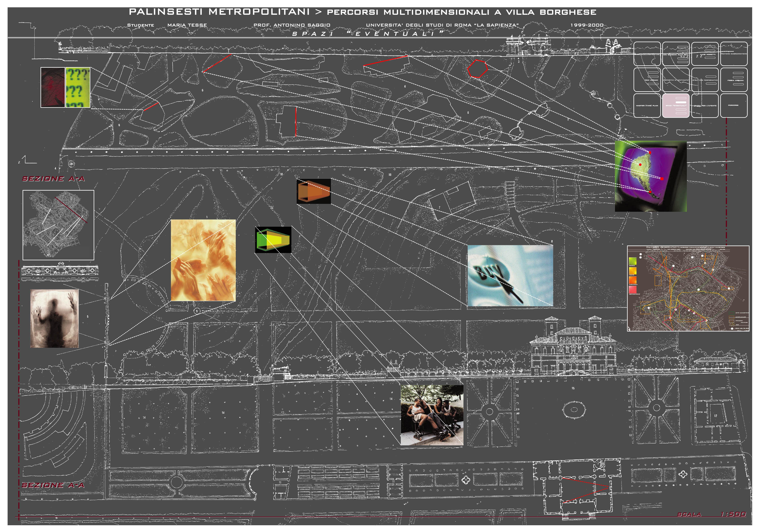Select the Strutture Performative tile
The width and height of the screenshot is (760, 532).
[x=705, y=80]
